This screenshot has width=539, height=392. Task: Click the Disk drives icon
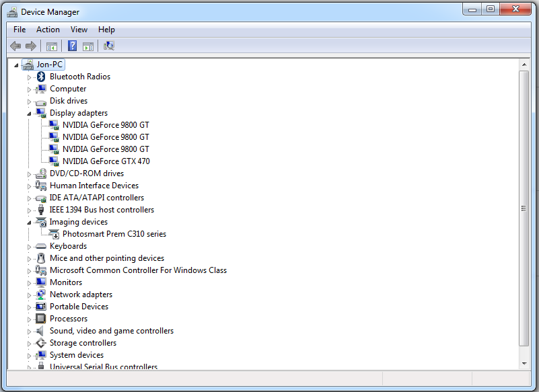pos(41,102)
